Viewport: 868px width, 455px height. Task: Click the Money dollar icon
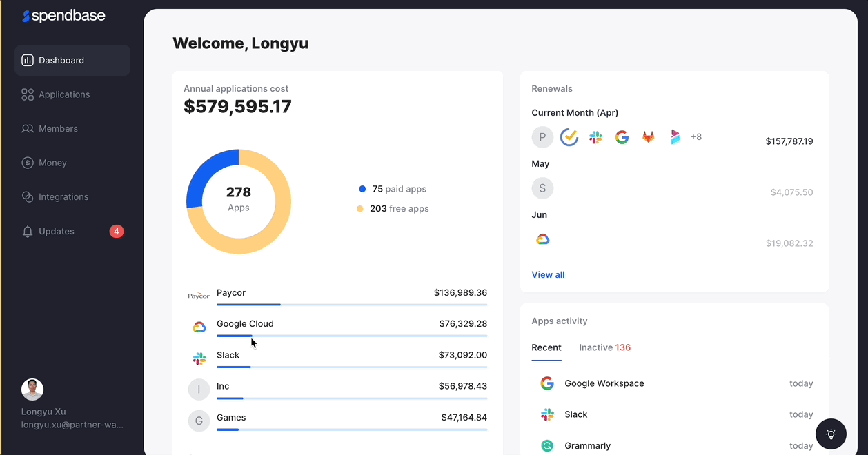pos(28,163)
